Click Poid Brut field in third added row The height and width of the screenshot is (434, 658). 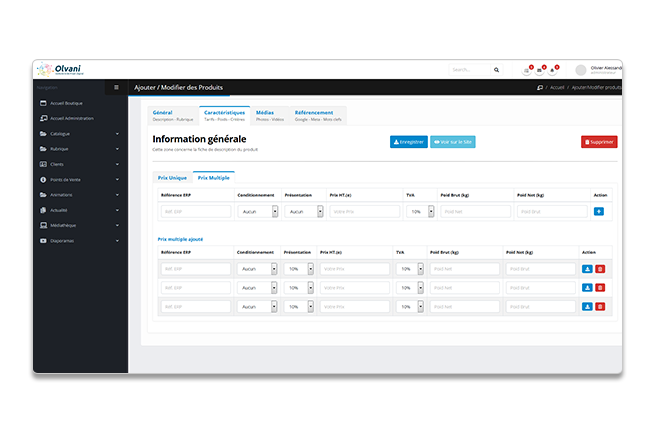coord(465,306)
